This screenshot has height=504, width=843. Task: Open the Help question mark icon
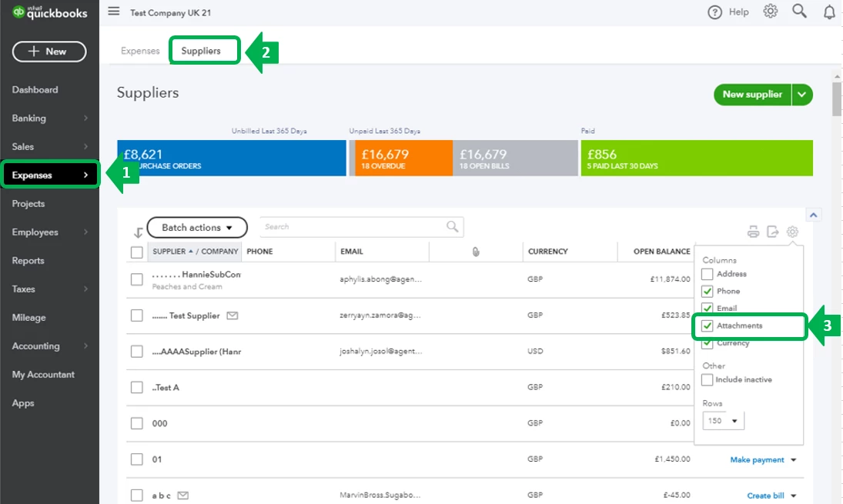point(714,12)
